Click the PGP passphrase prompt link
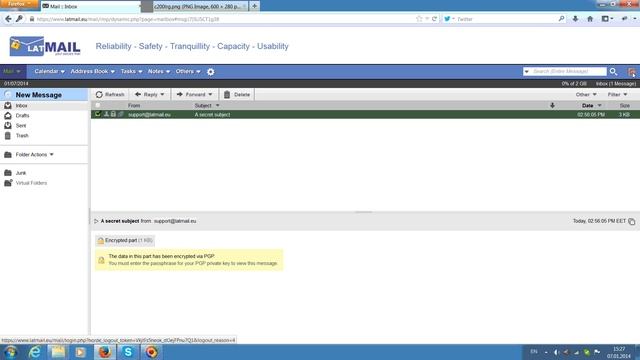Viewport: 640px width, 360px height. coord(193,264)
